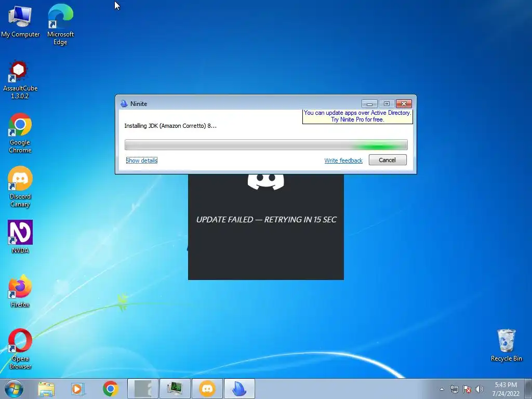The width and height of the screenshot is (532, 399).
Task: Switch to Discord in the taskbar
Action: (207, 389)
